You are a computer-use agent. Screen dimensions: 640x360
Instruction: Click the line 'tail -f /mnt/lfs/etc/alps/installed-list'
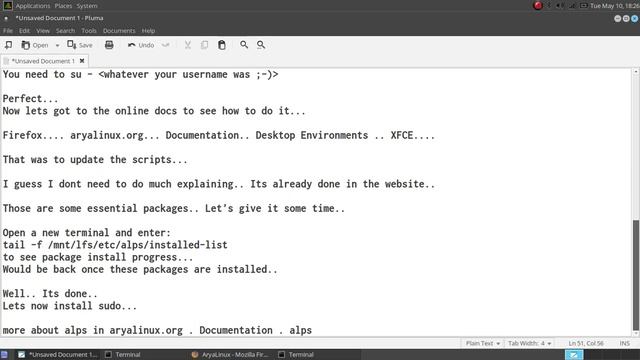pyautogui.click(x=115, y=245)
